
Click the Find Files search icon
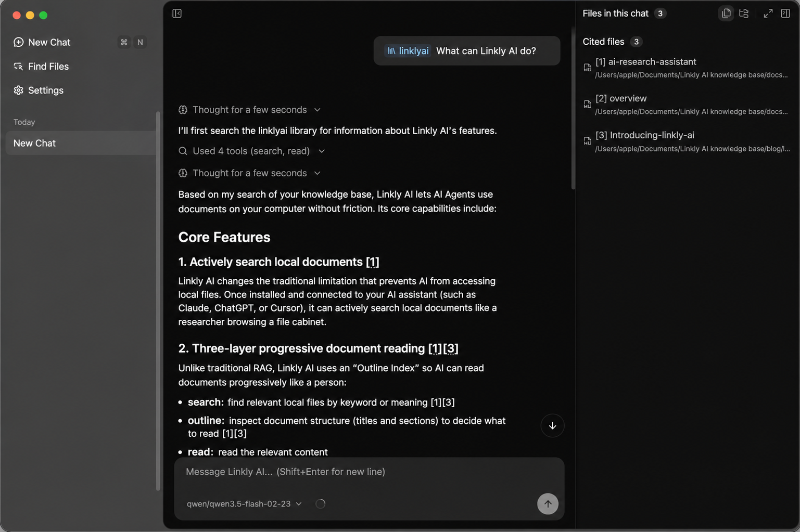click(19, 66)
